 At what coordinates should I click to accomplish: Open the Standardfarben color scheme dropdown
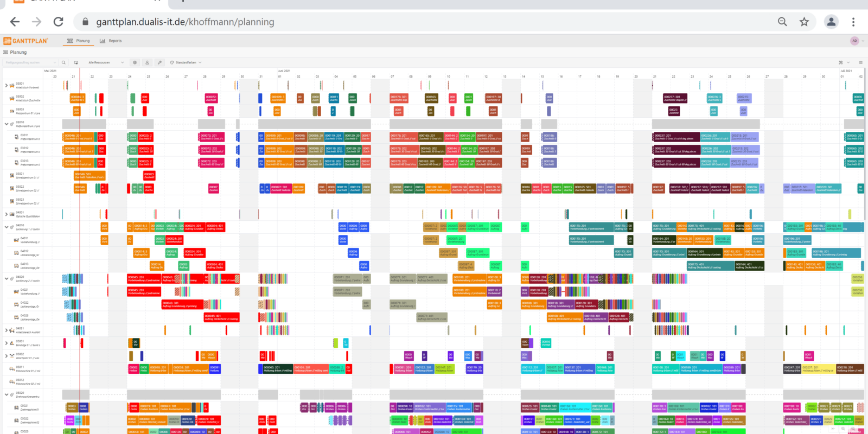[186, 62]
